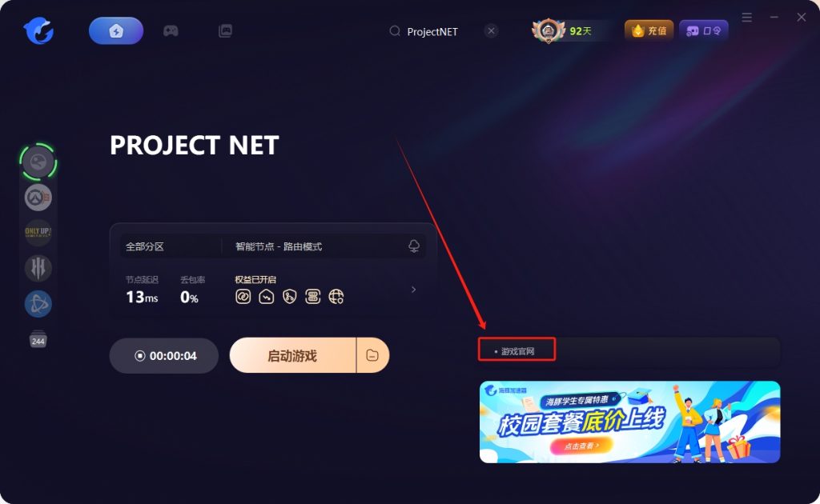Open the purple redeem code button
This screenshot has height=504, width=820.
(703, 31)
